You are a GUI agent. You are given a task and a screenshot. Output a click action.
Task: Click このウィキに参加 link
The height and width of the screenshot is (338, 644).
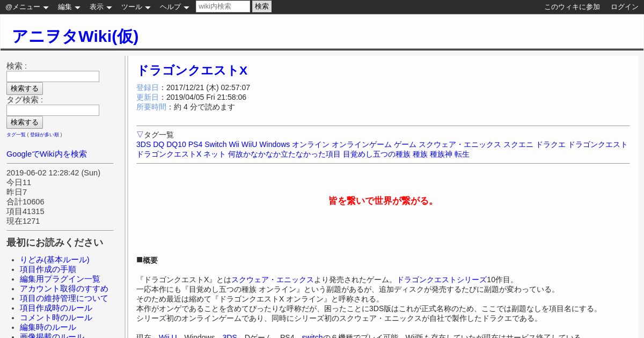tap(572, 7)
